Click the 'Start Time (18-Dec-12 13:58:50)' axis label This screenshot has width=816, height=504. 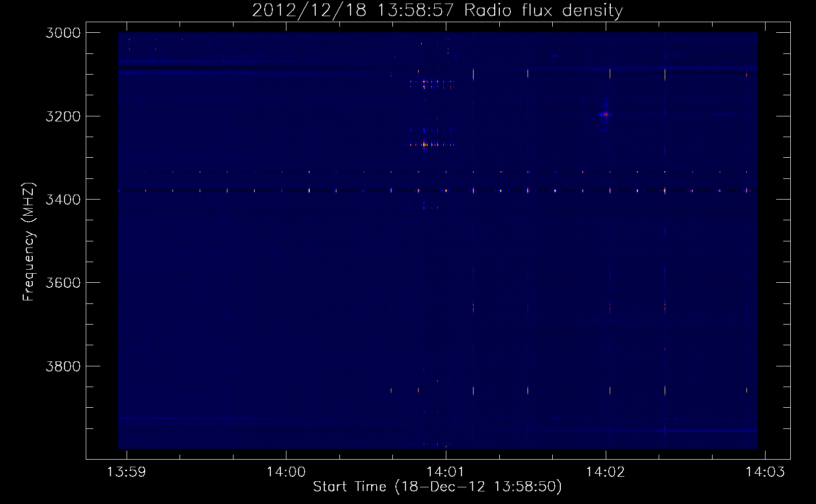click(x=437, y=487)
